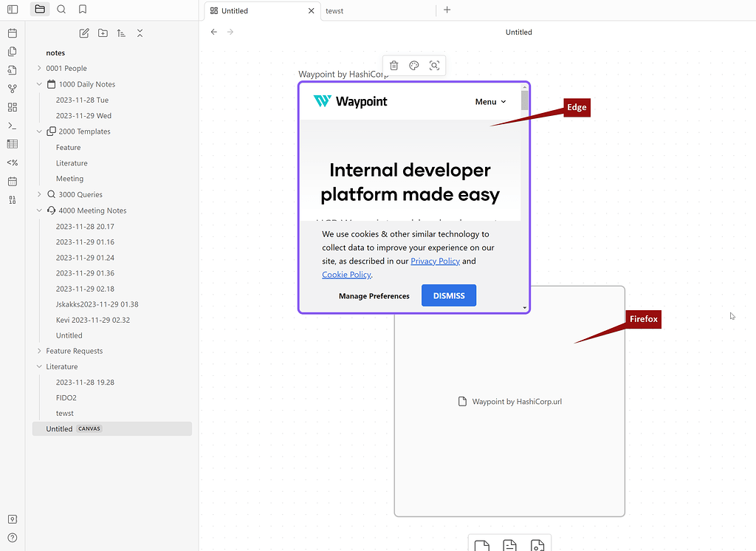Add a media file to the canvas
The width and height of the screenshot is (756, 551).
[x=537, y=545]
